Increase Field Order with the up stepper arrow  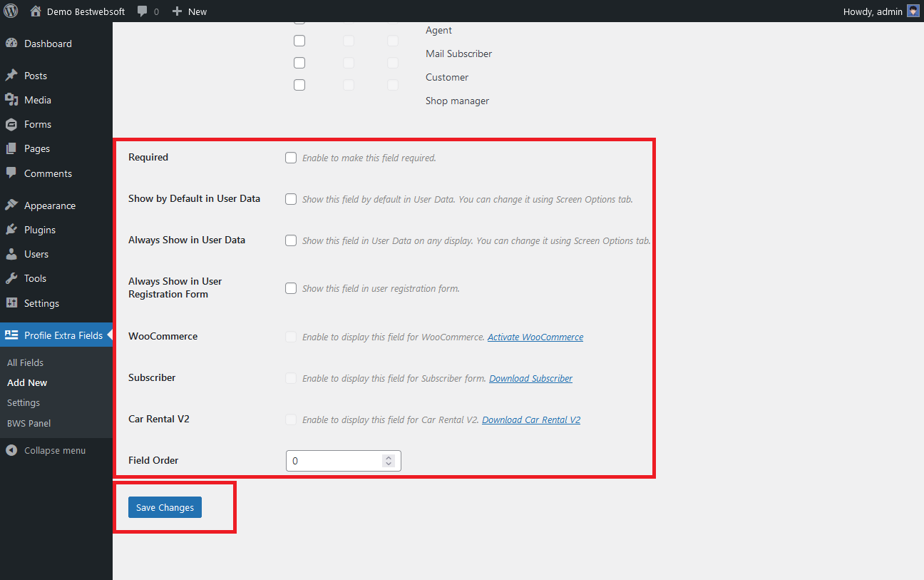click(388, 457)
